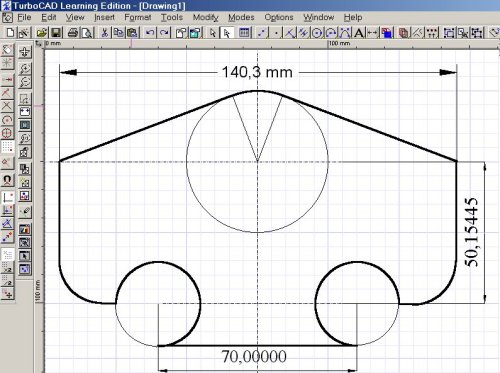This screenshot has height=373, width=500.
Task: Open the Modify menu
Action: (205, 17)
